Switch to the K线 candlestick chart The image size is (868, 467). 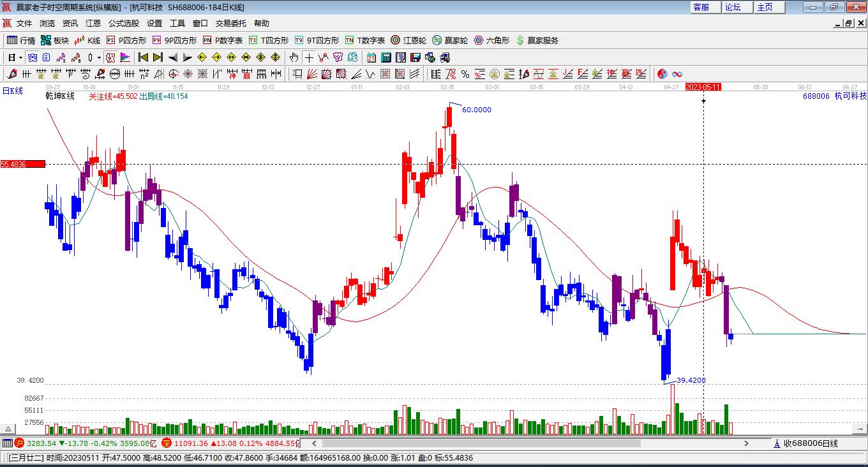(87, 40)
